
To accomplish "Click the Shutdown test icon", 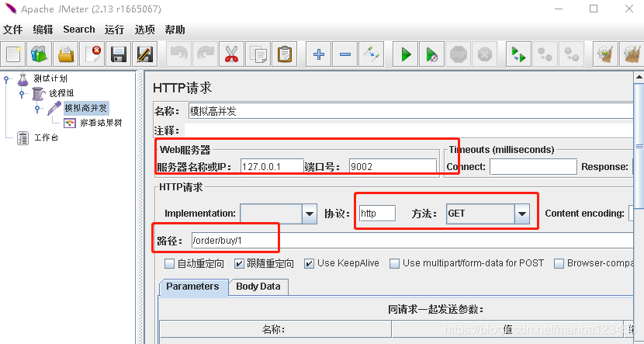I will click(485, 54).
